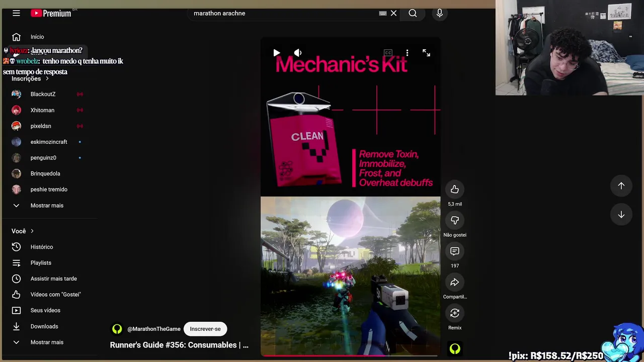Image resolution: width=644 pixels, height=362 pixels.
Task: Share the Short
Action: pyautogui.click(x=455, y=282)
